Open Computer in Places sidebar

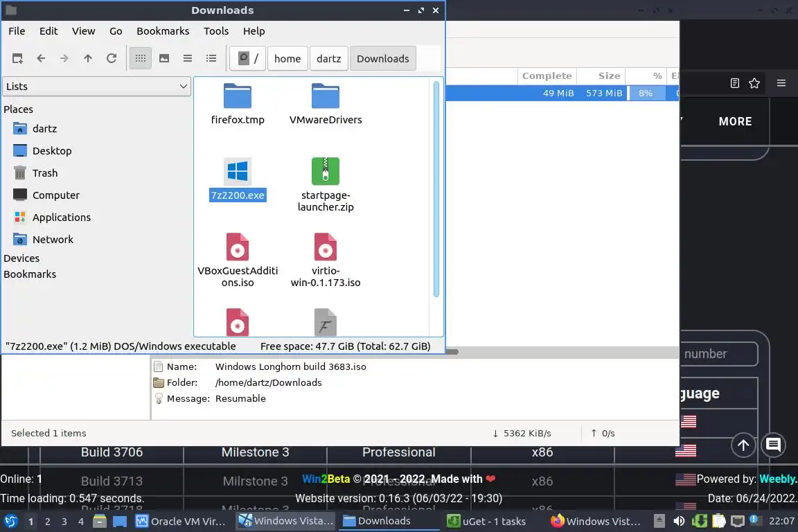(x=56, y=195)
